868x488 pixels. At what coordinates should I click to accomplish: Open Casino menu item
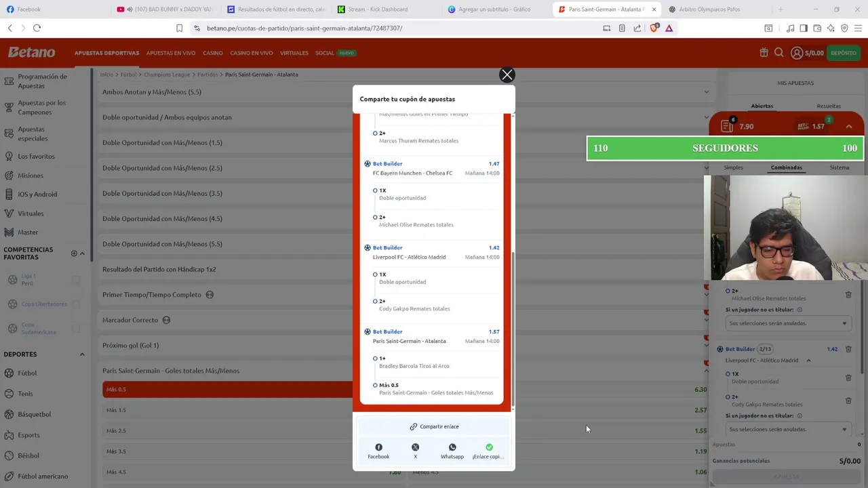pos(212,53)
